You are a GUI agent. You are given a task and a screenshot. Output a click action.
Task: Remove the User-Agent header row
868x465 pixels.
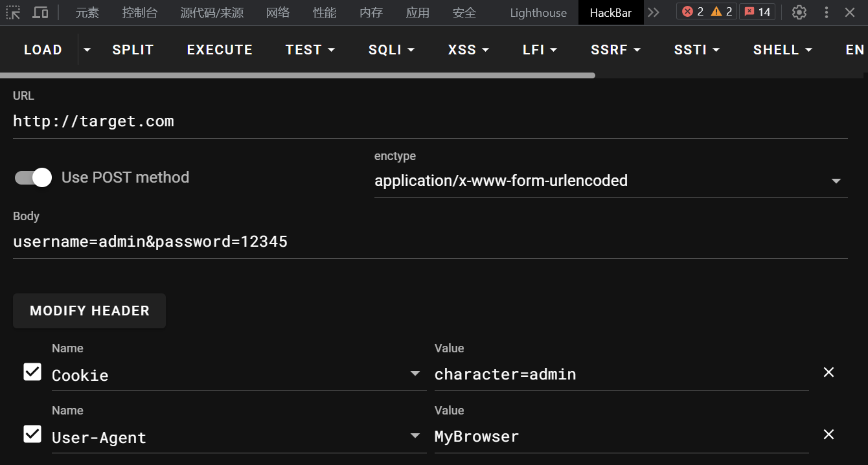pos(828,435)
